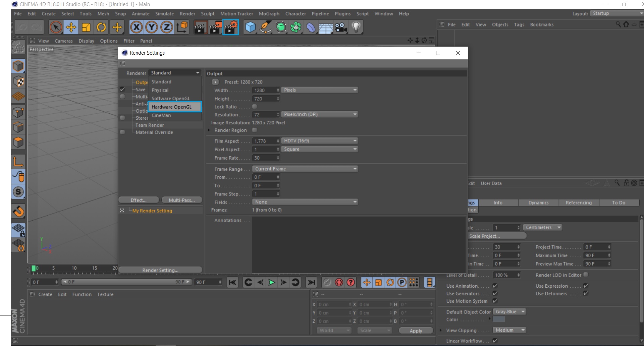
Task: Click the Edit Render Settings icon
Action: (x=230, y=27)
